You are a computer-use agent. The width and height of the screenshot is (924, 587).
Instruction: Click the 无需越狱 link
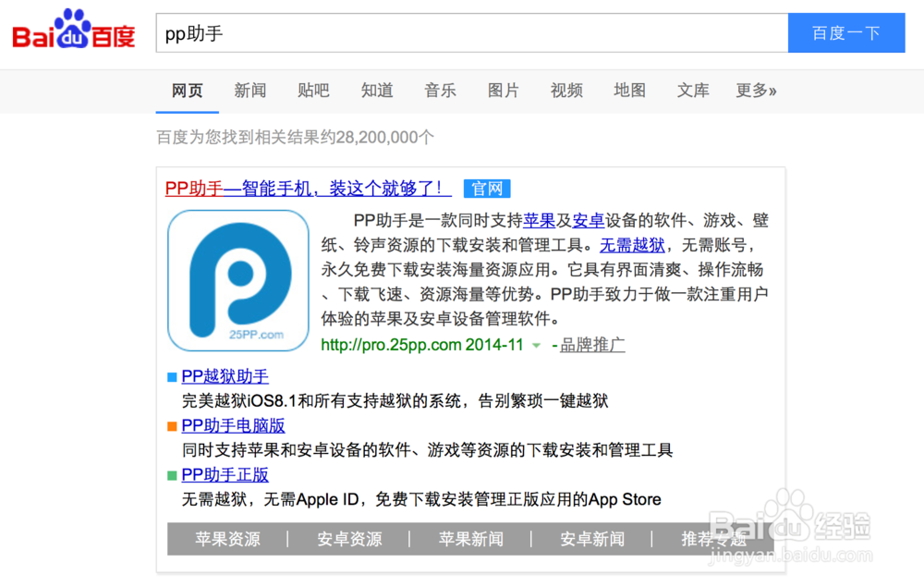pos(632,245)
